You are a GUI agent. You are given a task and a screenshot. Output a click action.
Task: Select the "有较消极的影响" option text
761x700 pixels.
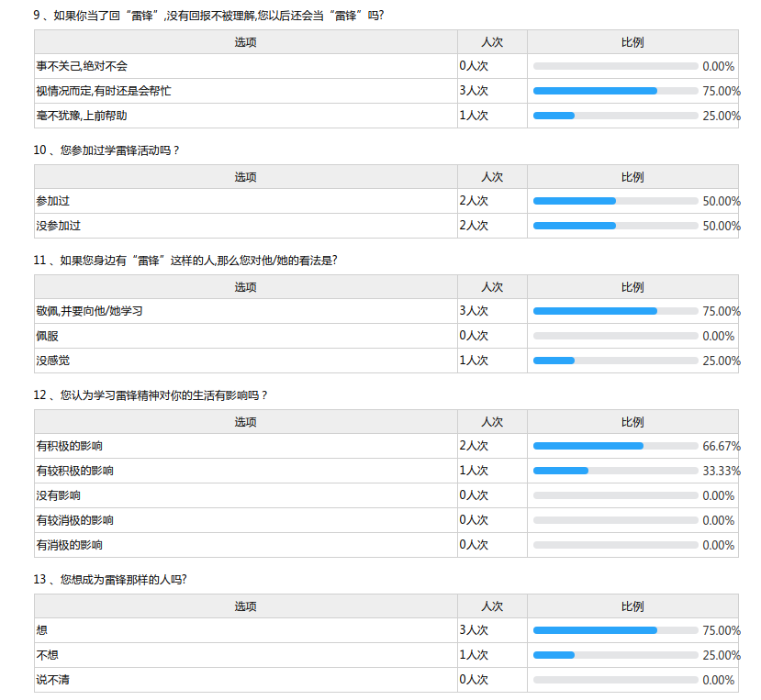point(74,520)
